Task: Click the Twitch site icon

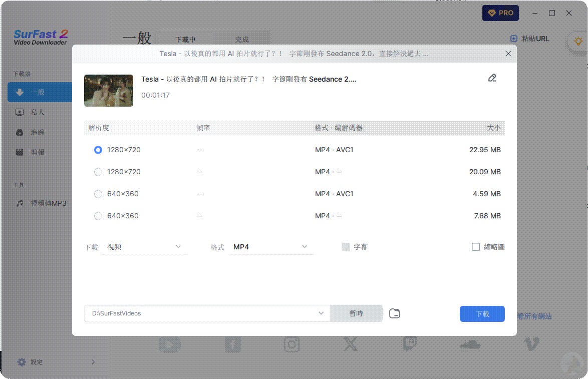Action: 410,343
